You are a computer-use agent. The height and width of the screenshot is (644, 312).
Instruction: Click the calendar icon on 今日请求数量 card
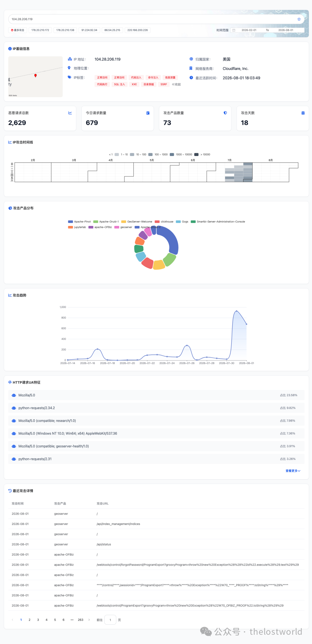click(148, 113)
